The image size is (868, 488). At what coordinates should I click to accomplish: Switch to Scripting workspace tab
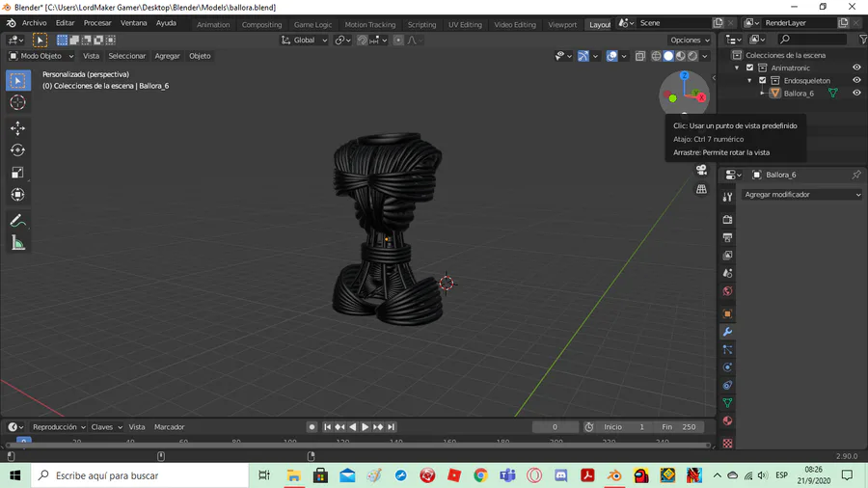[421, 24]
